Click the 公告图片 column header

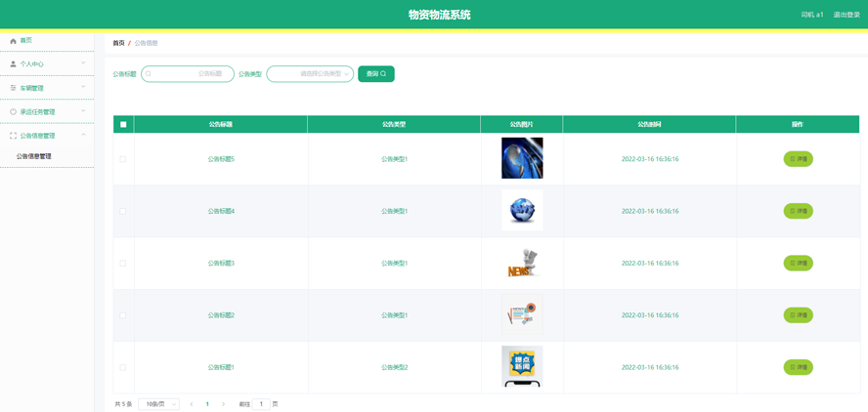pyautogui.click(x=521, y=124)
